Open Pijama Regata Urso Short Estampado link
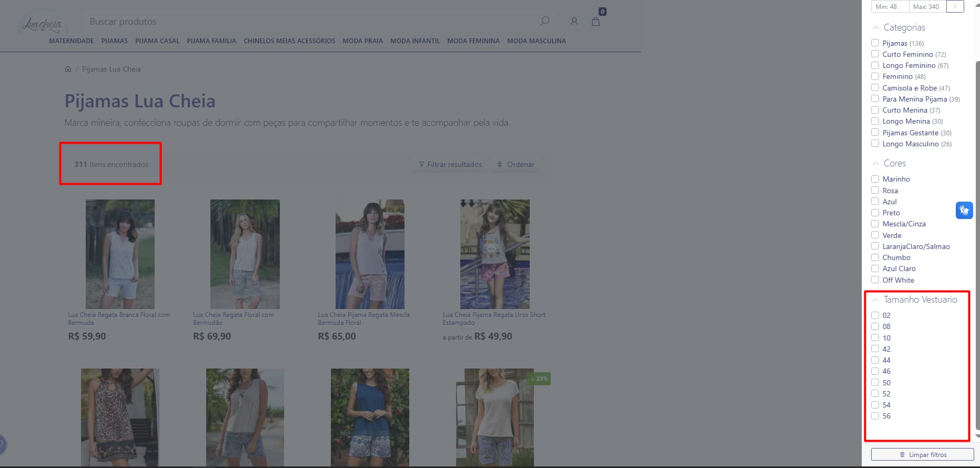980x468 pixels. (x=494, y=318)
